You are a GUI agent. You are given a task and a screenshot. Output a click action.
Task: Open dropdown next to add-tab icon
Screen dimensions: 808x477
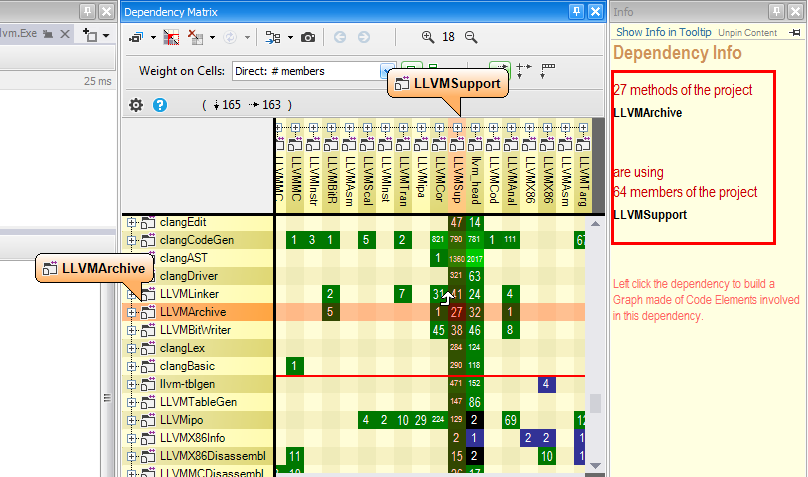(106, 36)
